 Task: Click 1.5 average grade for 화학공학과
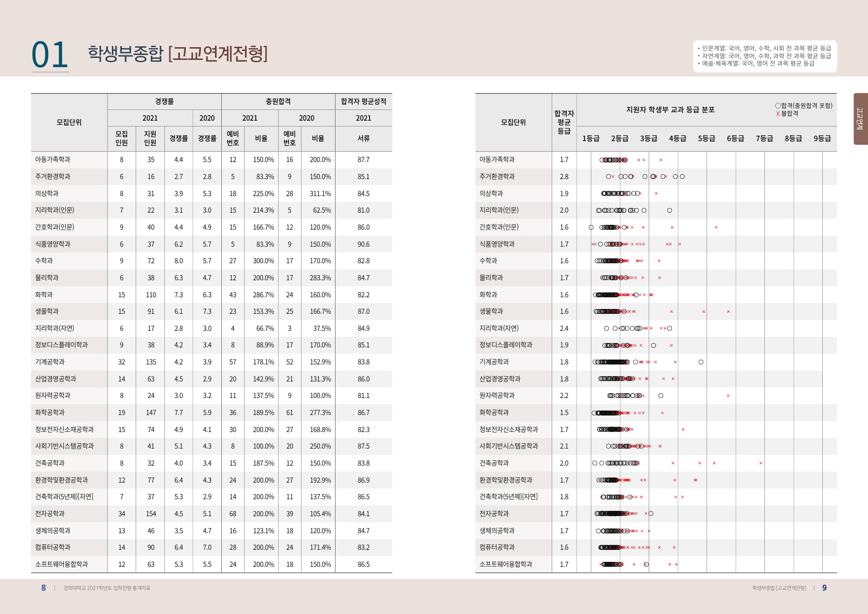point(564,413)
